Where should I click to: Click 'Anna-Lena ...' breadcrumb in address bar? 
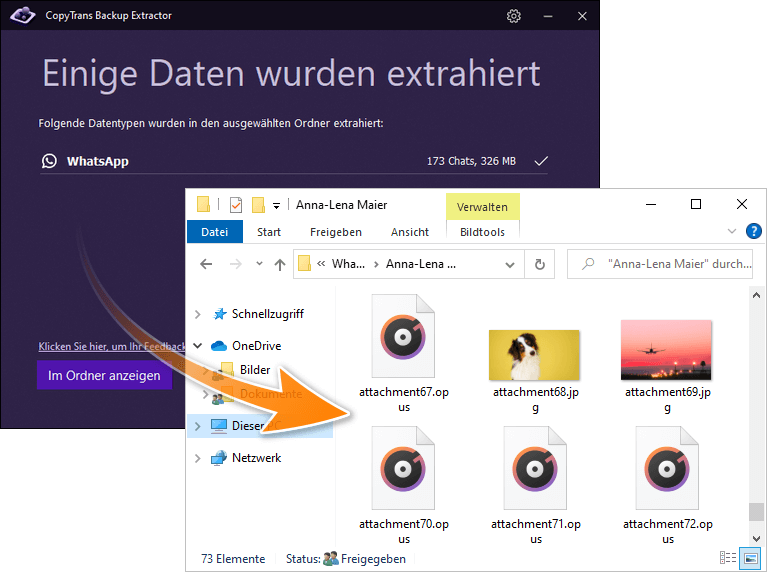[x=421, y=264]
